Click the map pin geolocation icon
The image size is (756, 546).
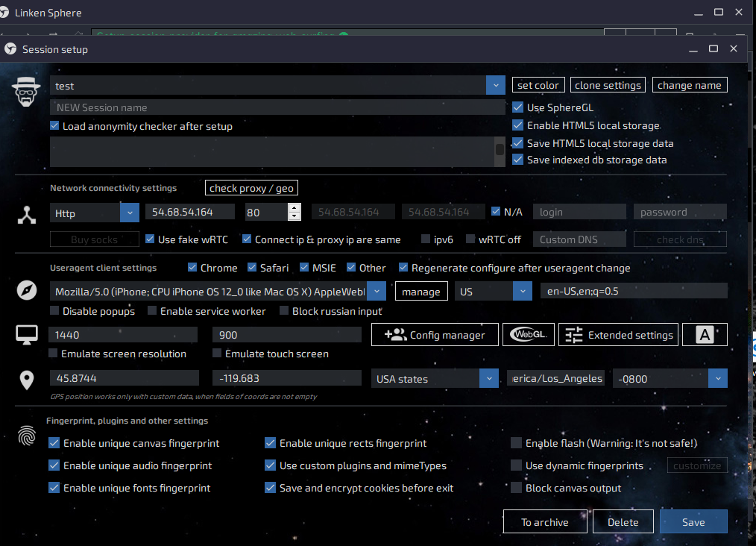27,380
